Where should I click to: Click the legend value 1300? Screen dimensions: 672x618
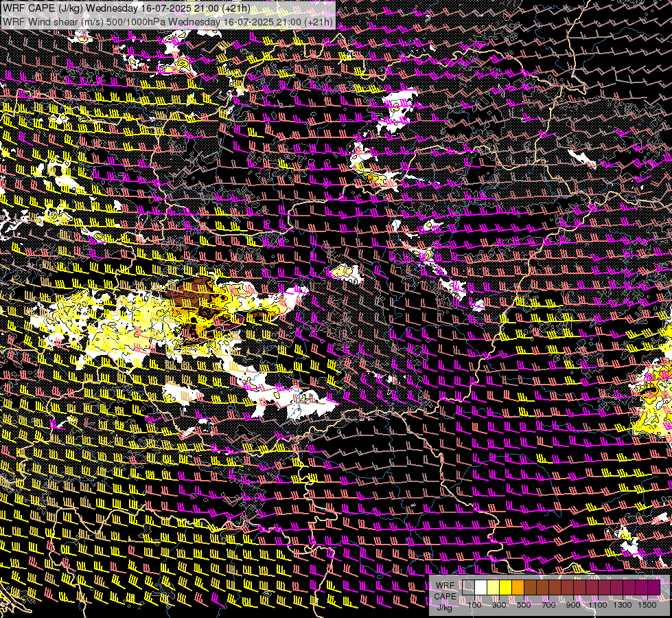tap(623, 605)
